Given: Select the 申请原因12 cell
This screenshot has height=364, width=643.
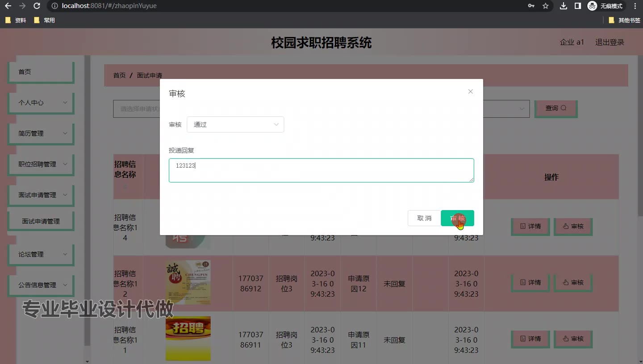Looking at the screenshot, I should click(359, 284).
